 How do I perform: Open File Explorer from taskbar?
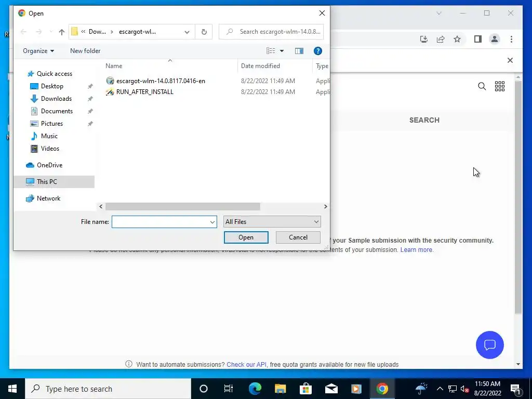click(280, 389)
